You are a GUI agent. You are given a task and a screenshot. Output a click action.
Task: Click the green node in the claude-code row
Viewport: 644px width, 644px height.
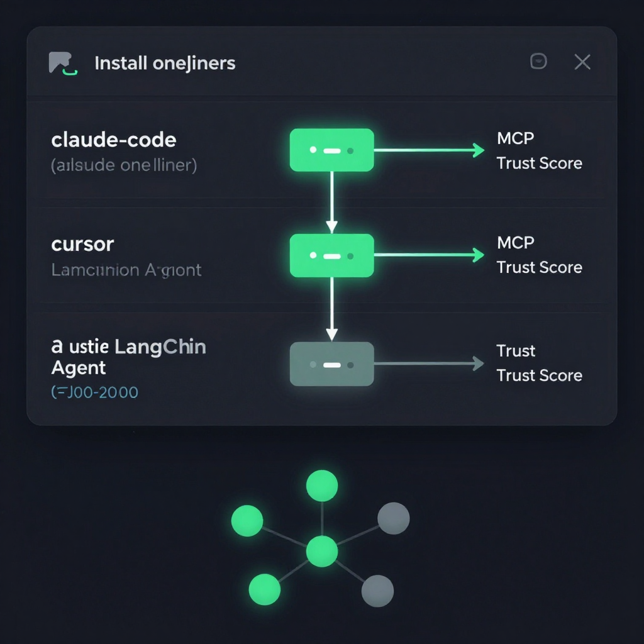tap(332, 150)
